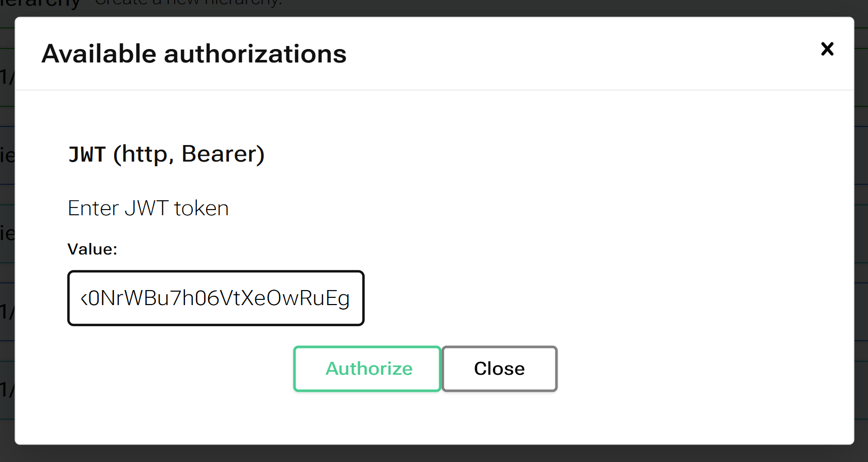
Task: Click the modal header divider area
Action: [x=434, y=89]
